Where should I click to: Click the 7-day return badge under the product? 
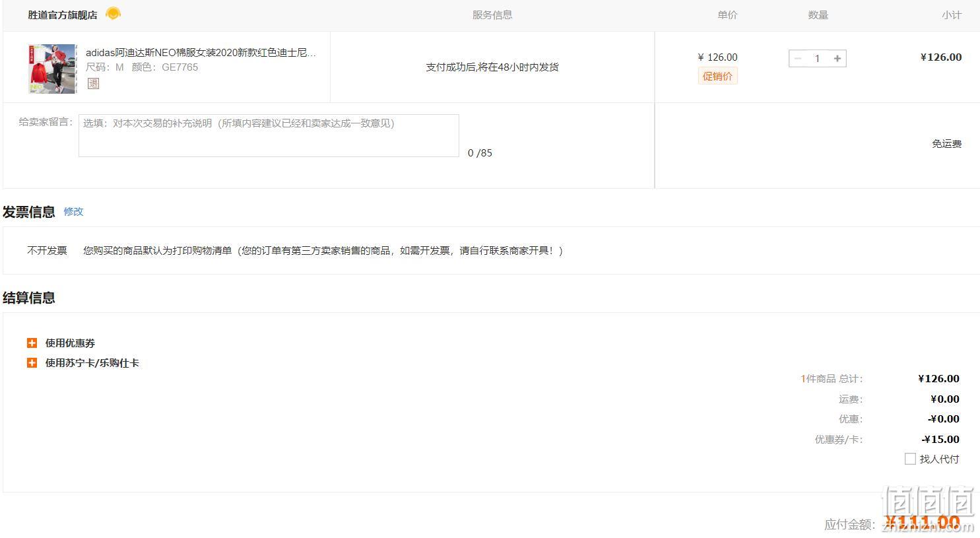93,83
